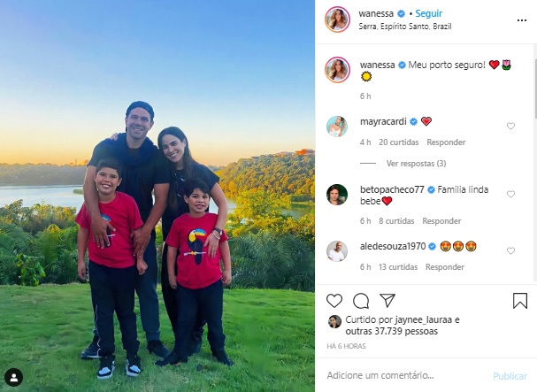Open the 20 curtidas likes list
The height and width of the screenshot is (392, 537).
click(399, 142)
